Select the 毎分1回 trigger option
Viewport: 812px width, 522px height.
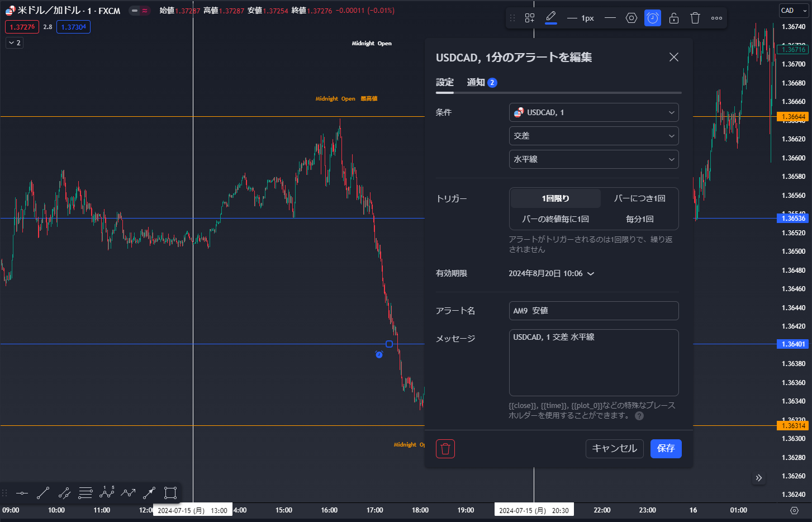[639, 219]
